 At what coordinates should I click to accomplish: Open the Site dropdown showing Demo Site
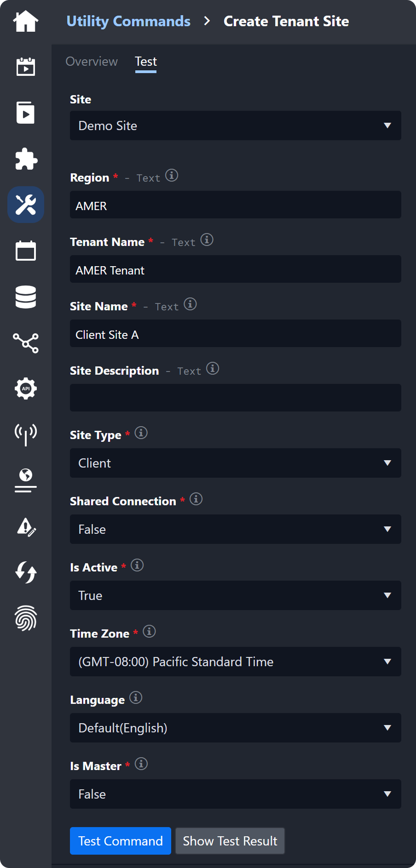235,126
